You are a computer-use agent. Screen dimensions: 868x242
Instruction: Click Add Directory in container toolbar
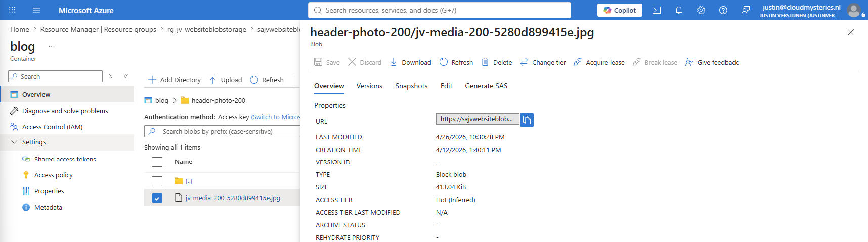pos(175,80)
